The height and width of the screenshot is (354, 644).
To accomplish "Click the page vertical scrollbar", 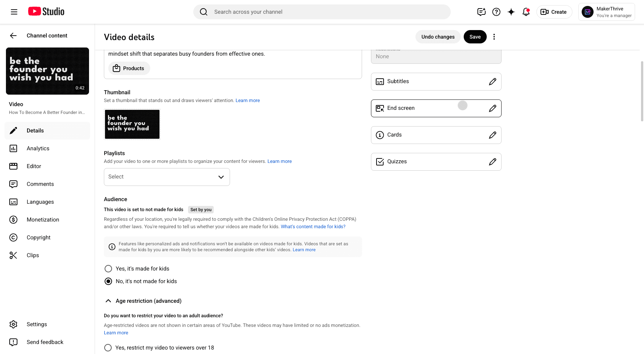I will (x=642, y=91).
